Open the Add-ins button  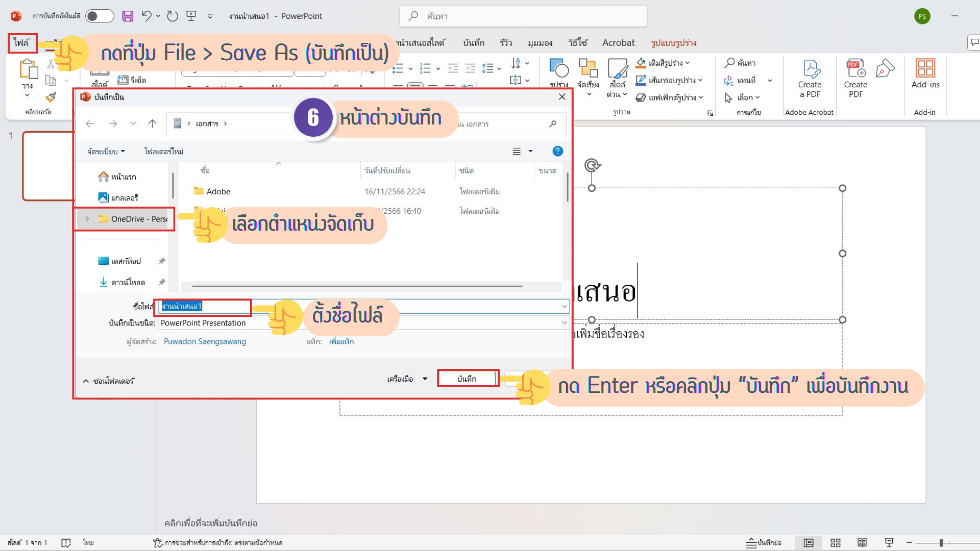click(925, 74)
